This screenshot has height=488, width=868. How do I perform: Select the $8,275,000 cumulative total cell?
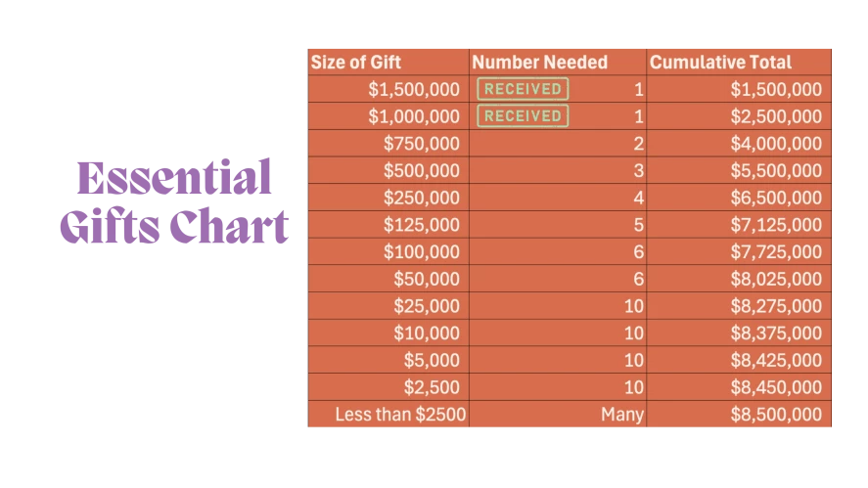pyautogui.click(x=776, y=306)
